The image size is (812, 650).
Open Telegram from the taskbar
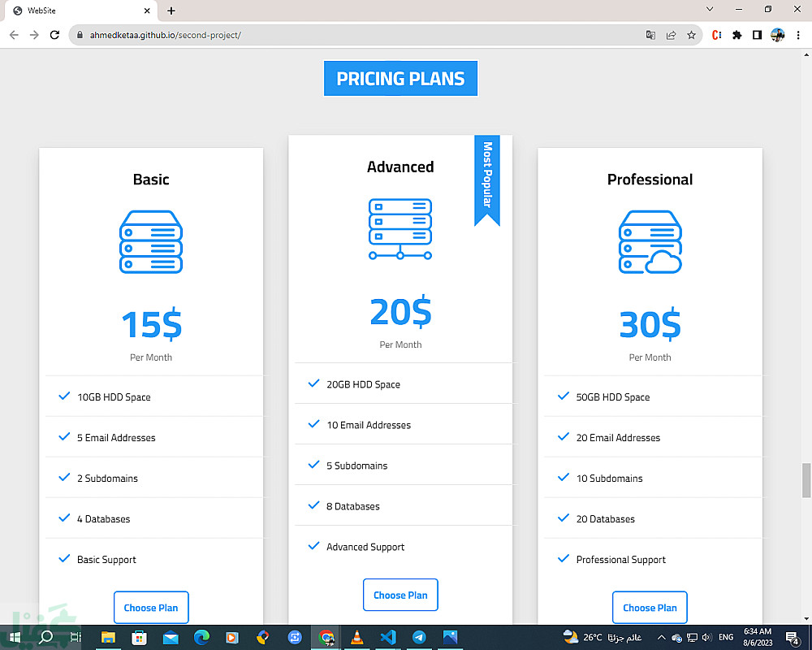pos(419,637)
